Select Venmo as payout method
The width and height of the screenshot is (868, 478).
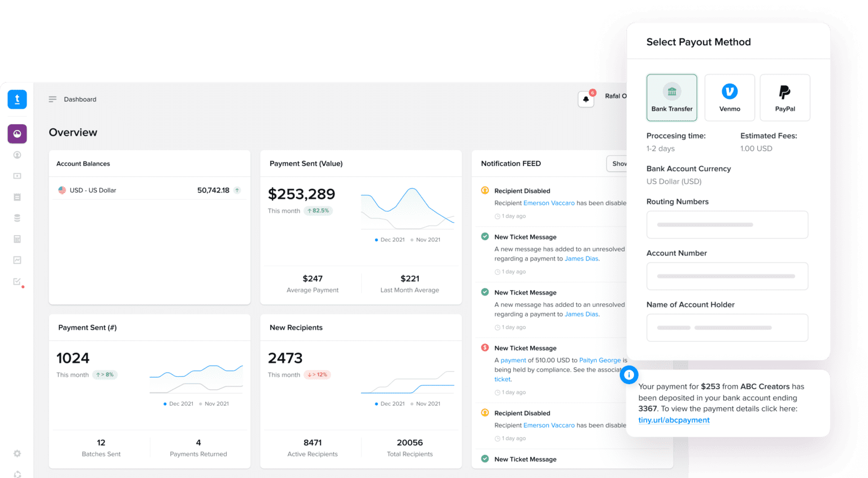[730, 97]
